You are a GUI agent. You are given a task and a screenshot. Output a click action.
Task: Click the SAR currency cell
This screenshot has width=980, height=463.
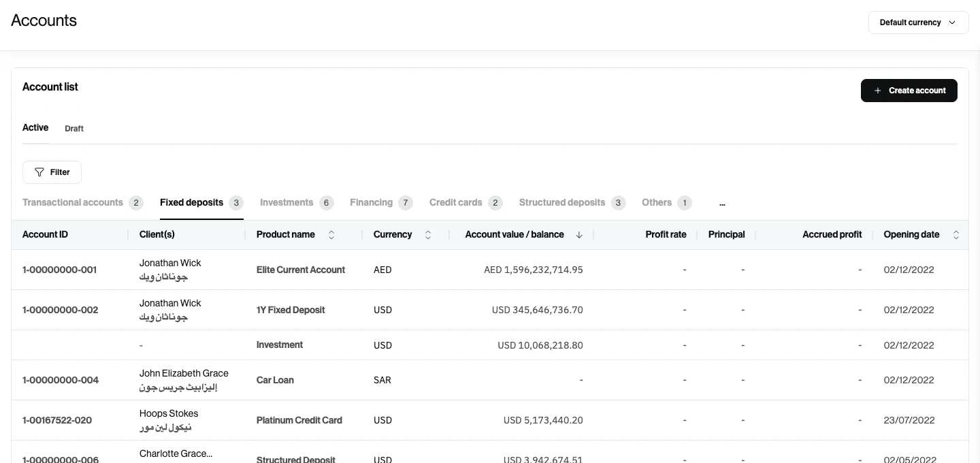click(x=382, y=380)
